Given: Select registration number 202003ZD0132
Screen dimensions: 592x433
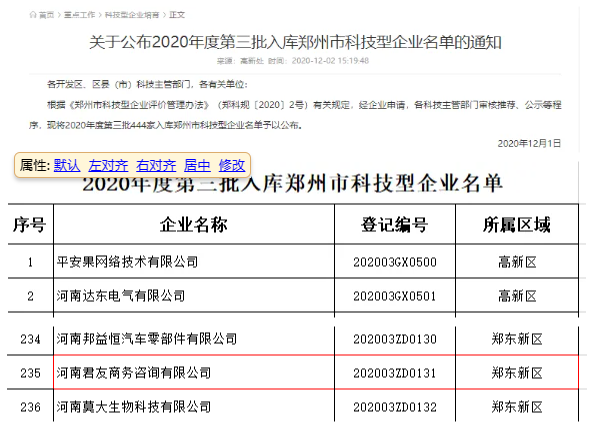Looking at the screenshot, I should click(x=395, y=407).
